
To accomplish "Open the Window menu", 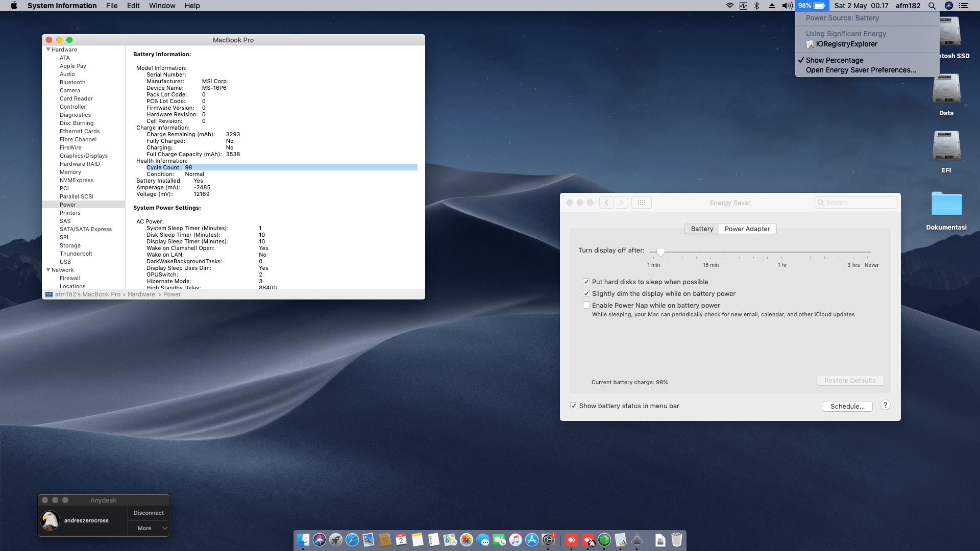I will tap(162, 6).
